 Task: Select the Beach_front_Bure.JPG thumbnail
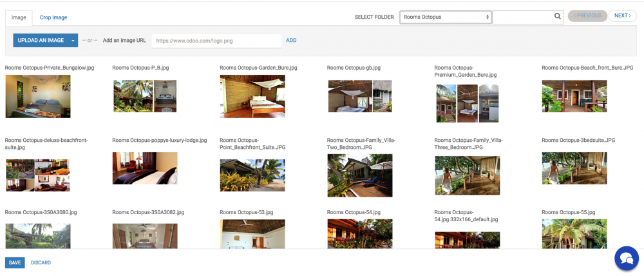pos(574,96)
